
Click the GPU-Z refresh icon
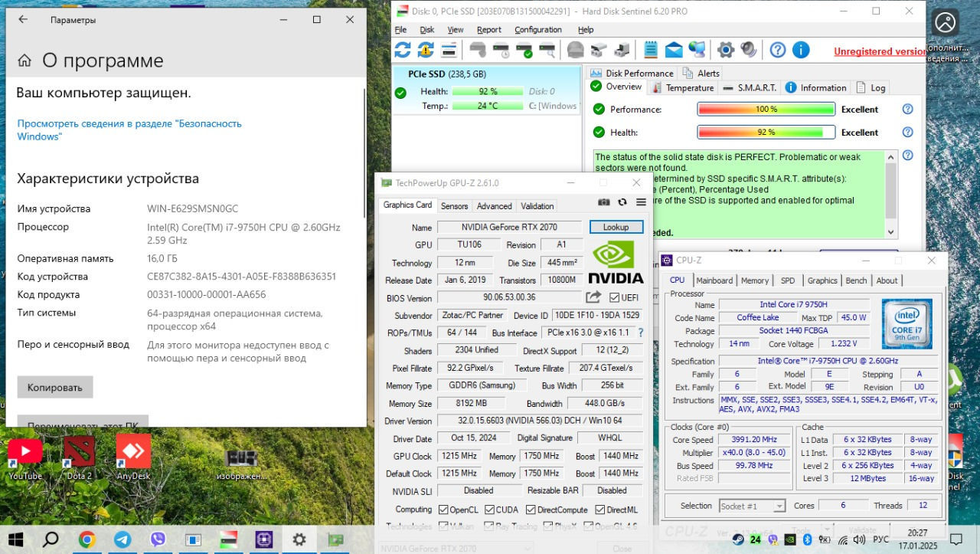point(622,202)
